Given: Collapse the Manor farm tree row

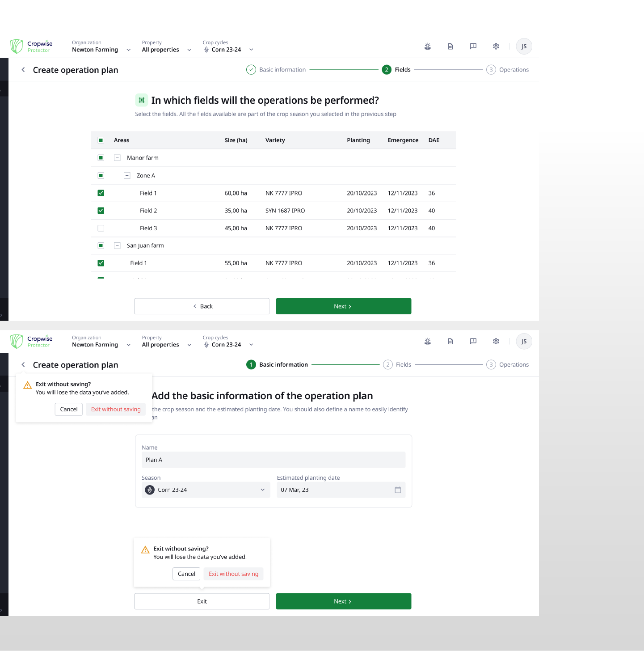Looking at the screenshot, I should [x=117, y=158].
